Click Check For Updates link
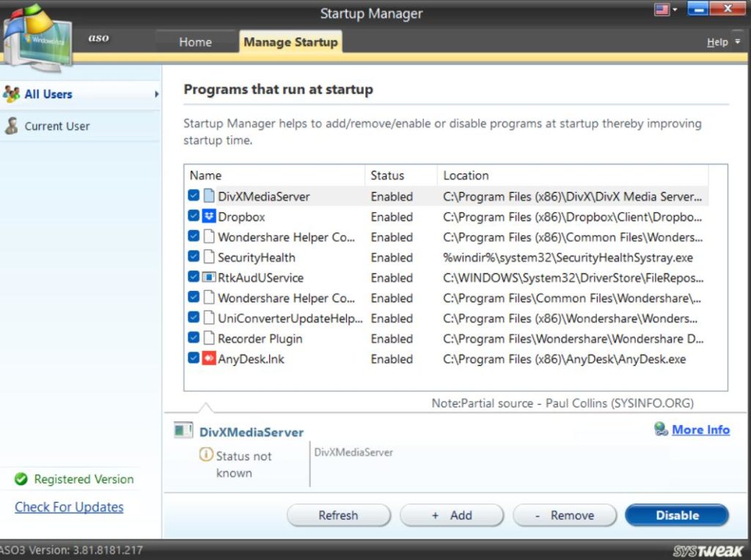Screen dimensions: 751x560 (69, 507)
